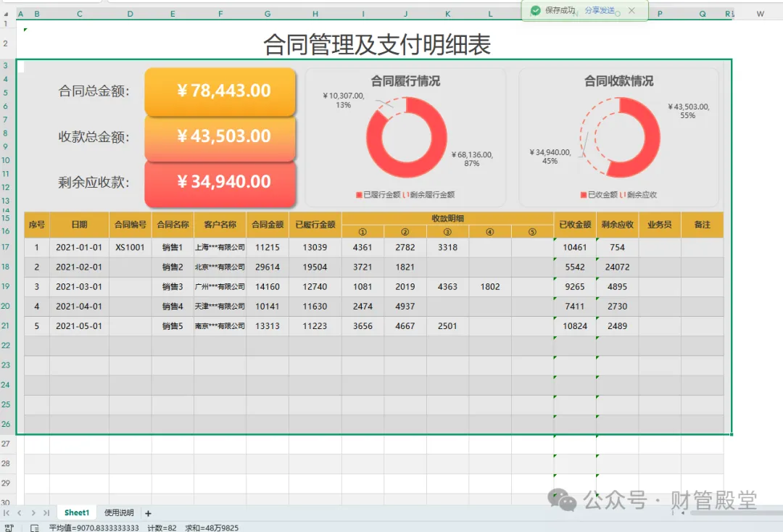
Task: Select the cell 天津***有限公司
Action: [x=220, y=306]
